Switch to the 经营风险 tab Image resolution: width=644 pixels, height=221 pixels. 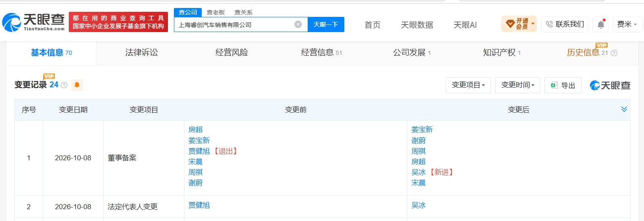pos(232,53)
